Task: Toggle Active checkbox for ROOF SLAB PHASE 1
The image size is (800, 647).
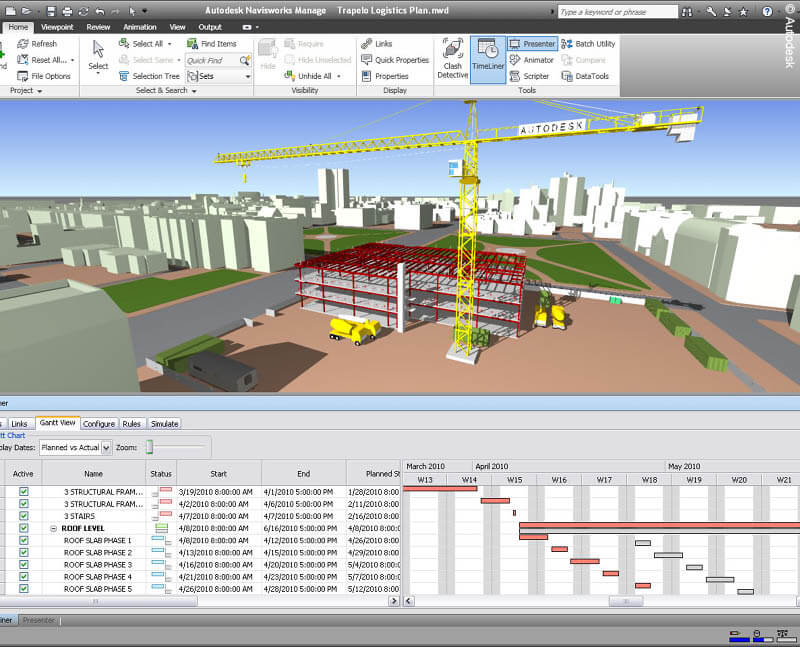Action: (x=23, y=540)
